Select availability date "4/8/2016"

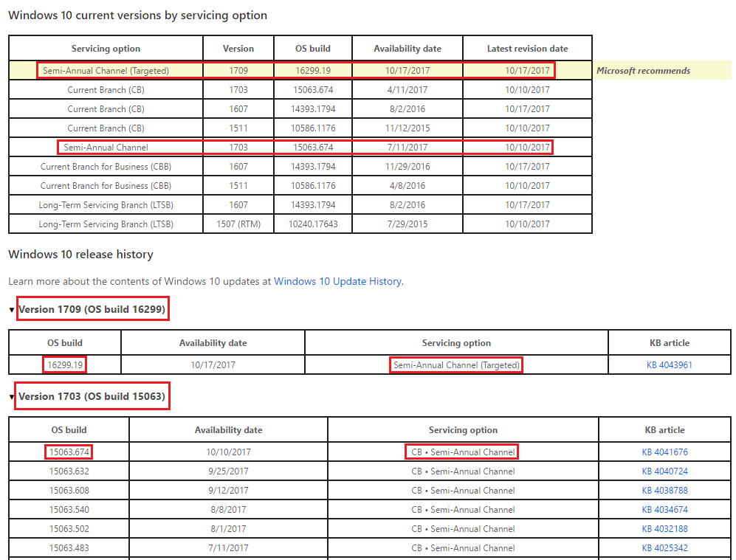[407, 186]
